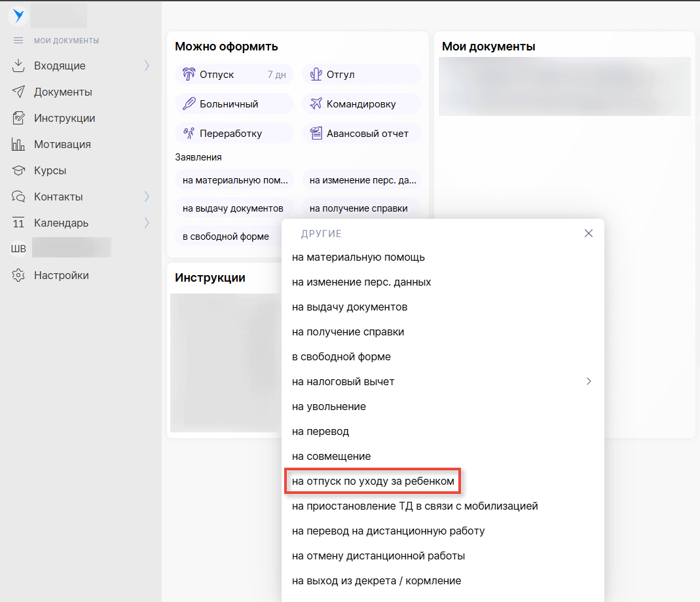
Task: Click the hamburger menu icon in sidebar
Action: click(18, 41)
